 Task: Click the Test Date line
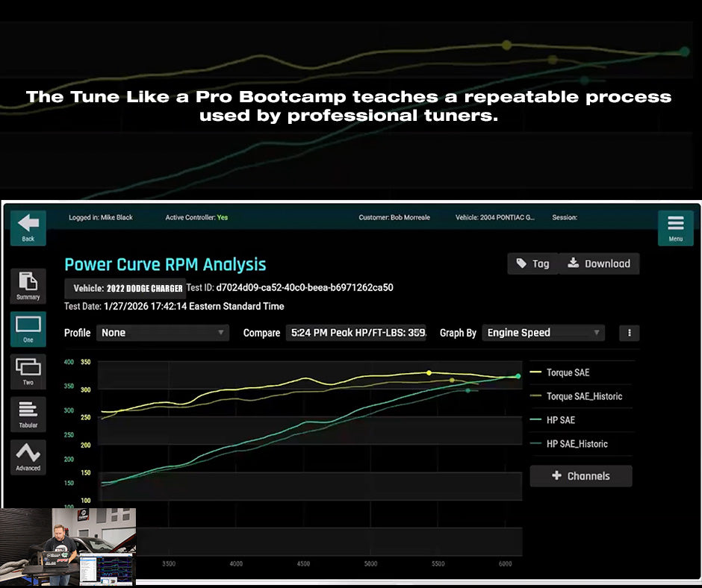pyautogui.click(x=174, y=307)
